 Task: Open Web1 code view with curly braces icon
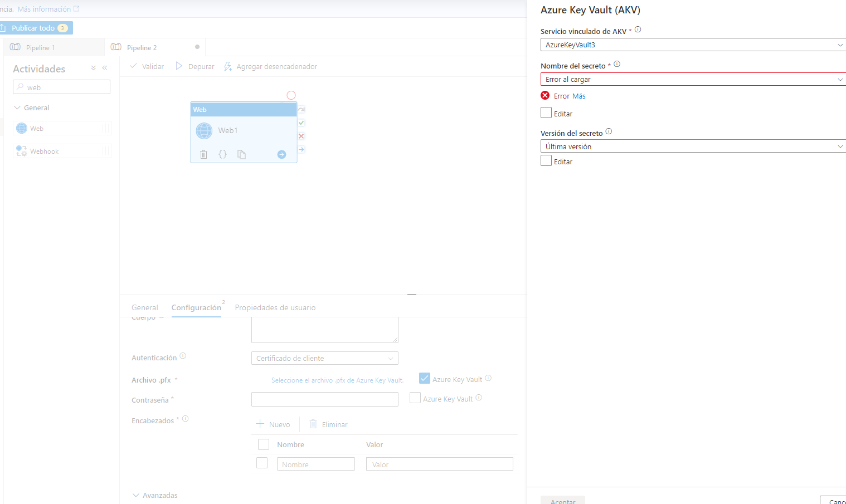(x=222, y=154)
